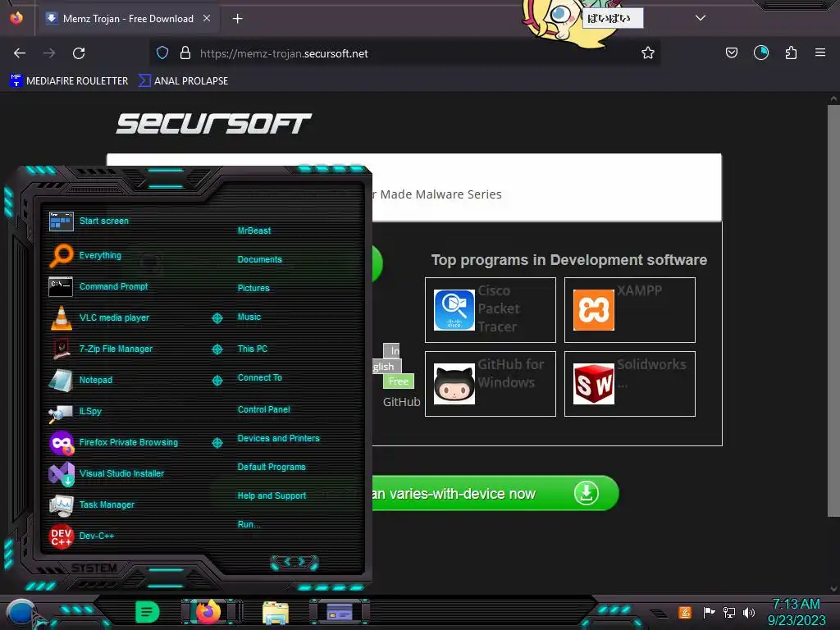Open tracking protection shield icon

click(162, 53)
